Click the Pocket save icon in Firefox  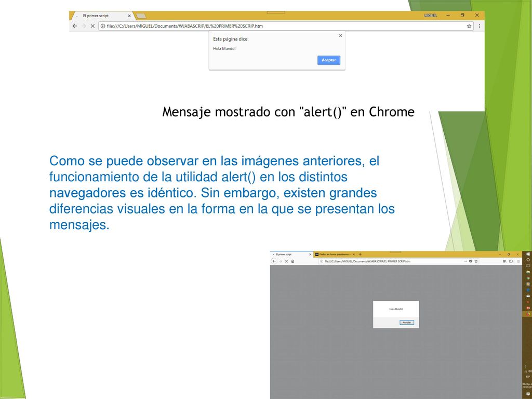(x=471, y=261)
